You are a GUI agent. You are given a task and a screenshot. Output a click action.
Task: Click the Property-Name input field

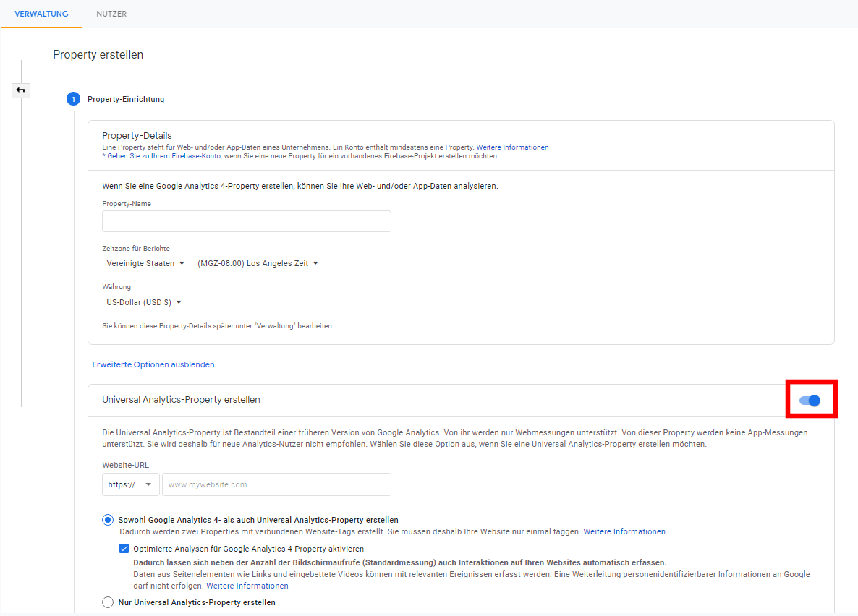[x=247, y=221]
